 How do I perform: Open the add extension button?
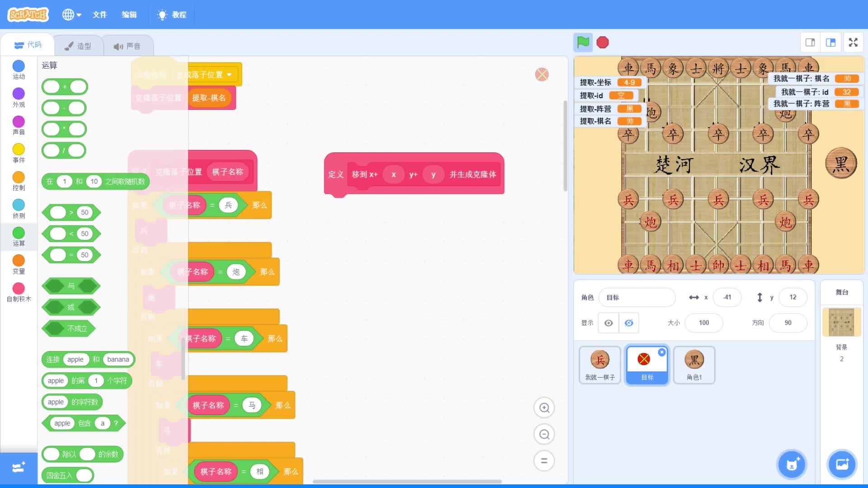19,467
